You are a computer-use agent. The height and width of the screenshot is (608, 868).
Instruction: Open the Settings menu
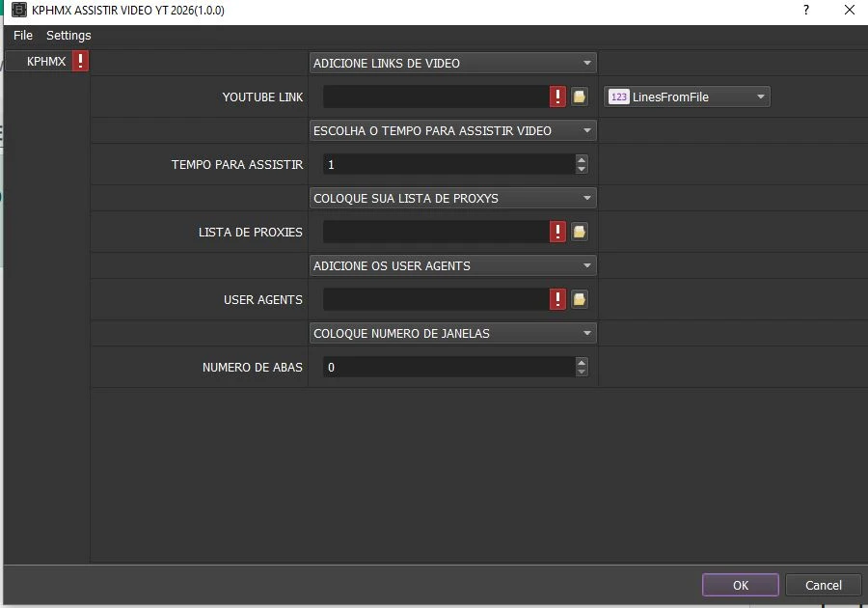click(68, 35)
